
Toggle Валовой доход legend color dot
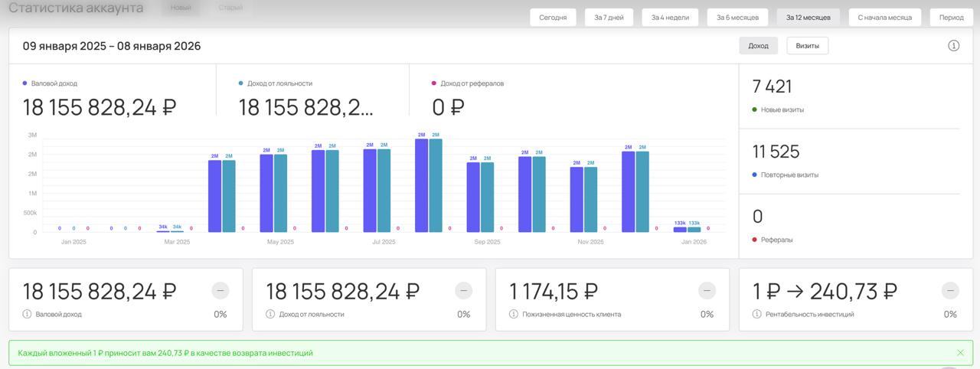coord(25,83)
